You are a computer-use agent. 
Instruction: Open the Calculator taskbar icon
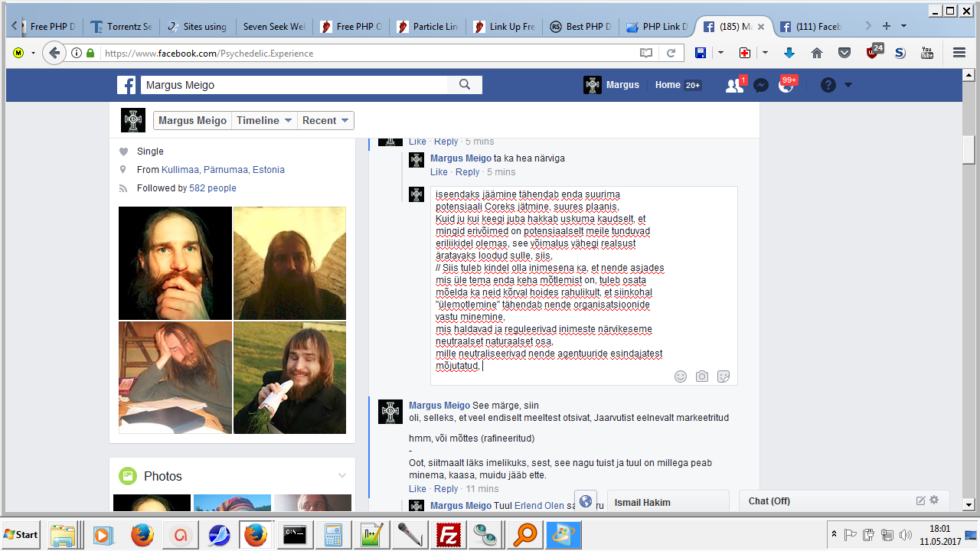pos(333,534)
